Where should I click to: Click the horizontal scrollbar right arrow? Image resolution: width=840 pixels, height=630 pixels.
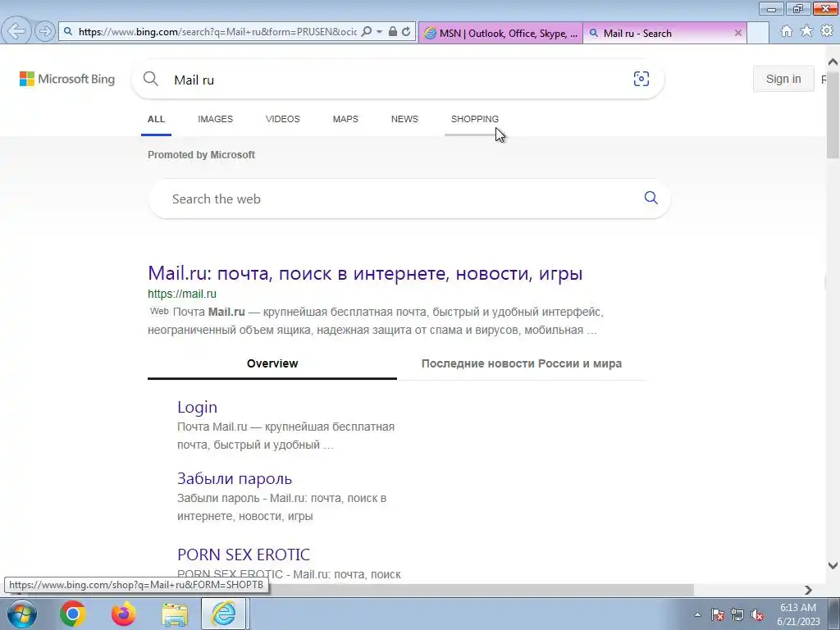(x=808, y=590)
